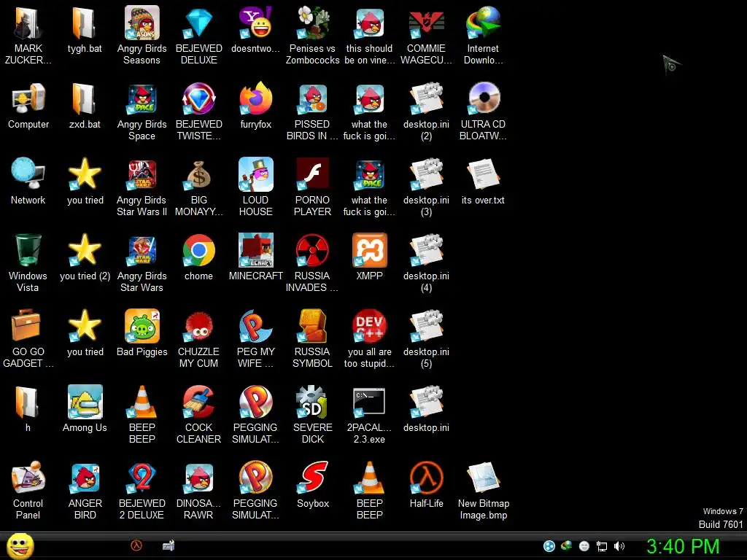Click the 3:40 PM clock

pos(683,546)
